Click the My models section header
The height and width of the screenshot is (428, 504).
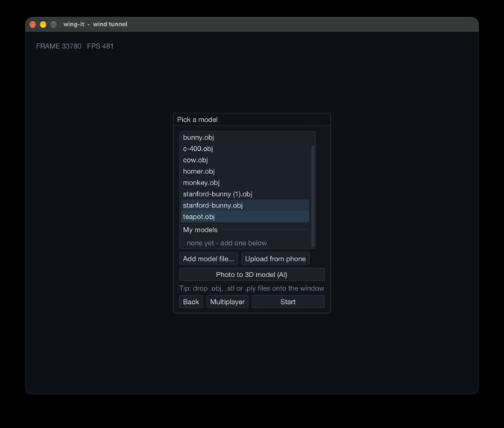coord(200,230)
